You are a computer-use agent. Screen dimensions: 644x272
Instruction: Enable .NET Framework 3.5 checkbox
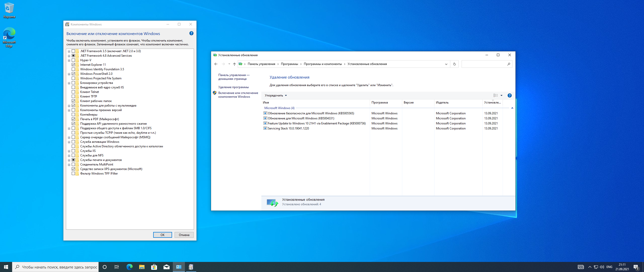pos(73,51)
